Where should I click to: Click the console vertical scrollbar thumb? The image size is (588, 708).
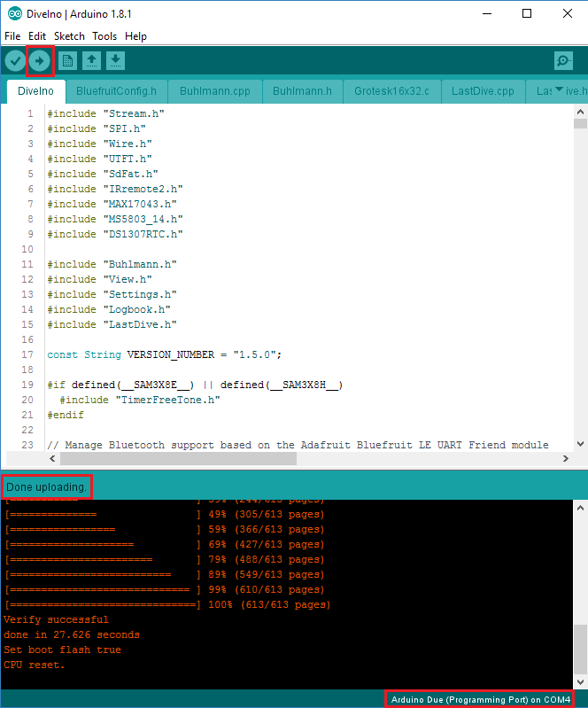580,649
